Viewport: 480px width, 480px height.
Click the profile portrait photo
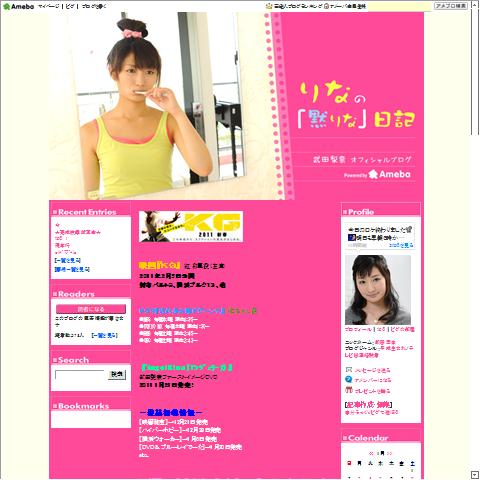(x=378, y=290)
